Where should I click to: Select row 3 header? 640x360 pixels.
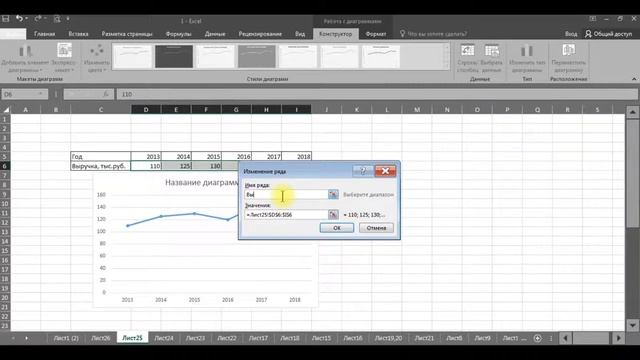pos(5,138)
